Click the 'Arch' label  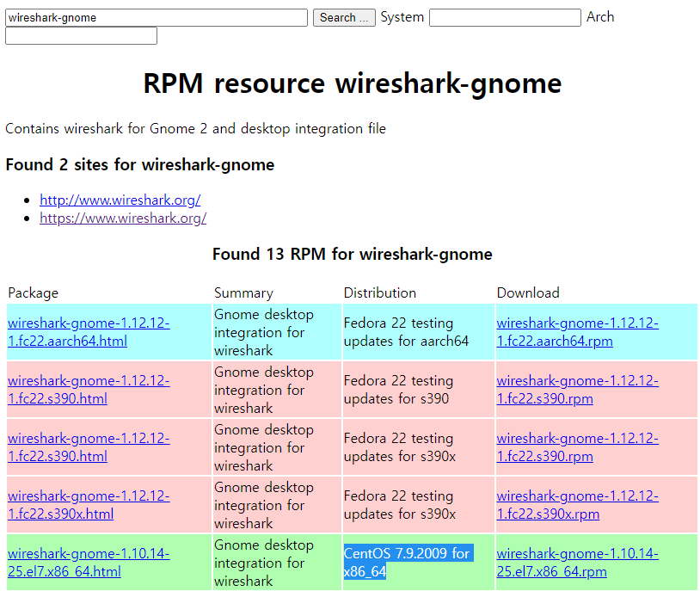tap(600, 17)
